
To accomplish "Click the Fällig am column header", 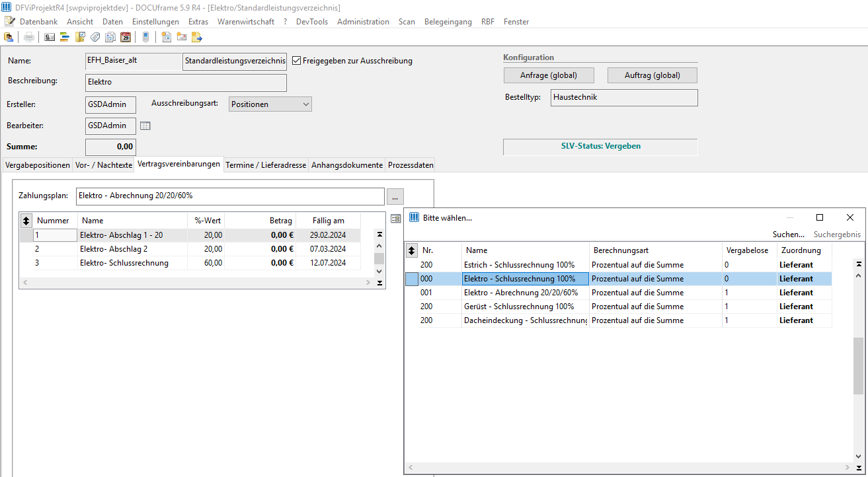I will 328,221.
